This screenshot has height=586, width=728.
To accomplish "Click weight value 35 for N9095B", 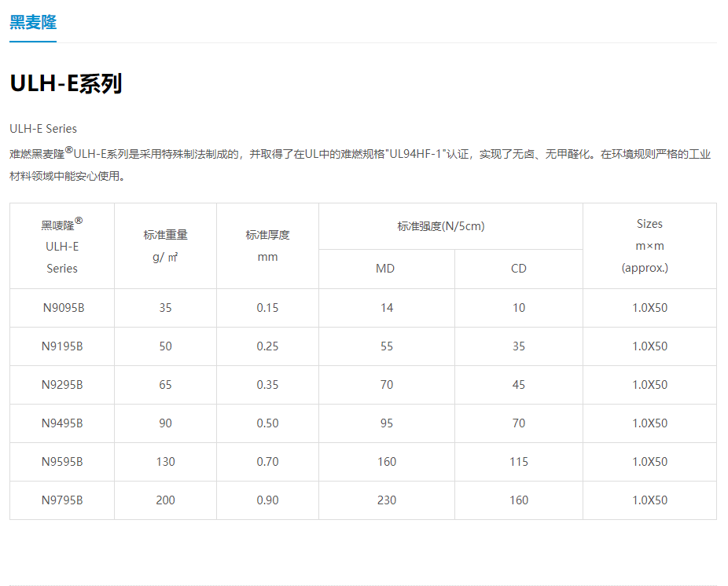I will [165, 308].
